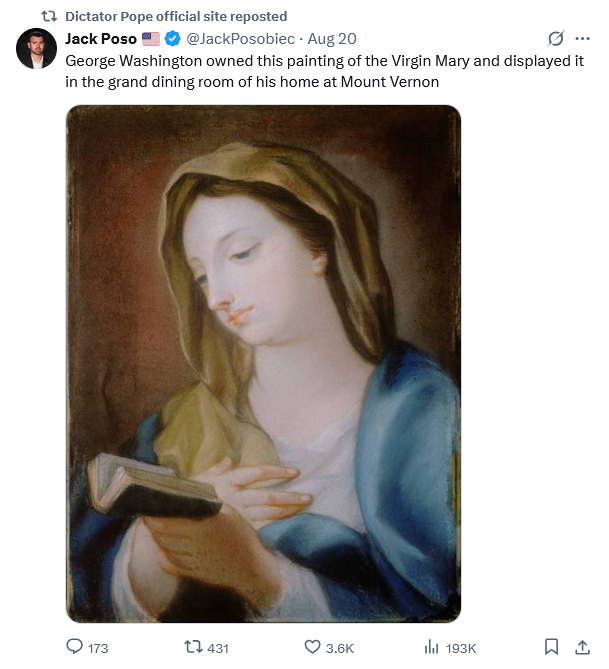Screen dimensions: 609x669
Task: Click the share post icon
Action: (582, 647)
